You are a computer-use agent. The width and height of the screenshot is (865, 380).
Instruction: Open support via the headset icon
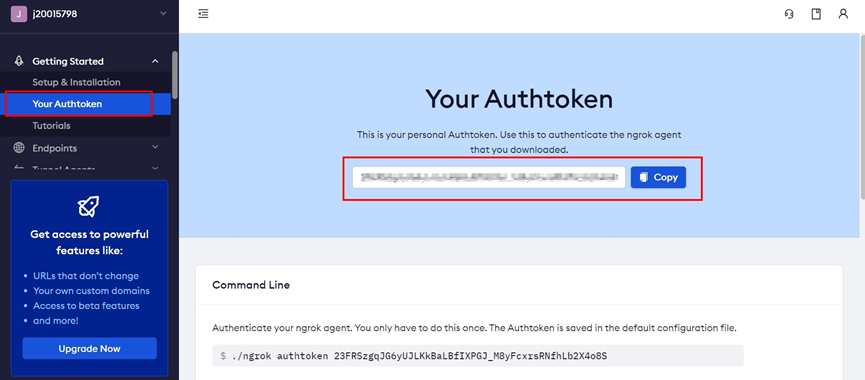tap(789, 14)
